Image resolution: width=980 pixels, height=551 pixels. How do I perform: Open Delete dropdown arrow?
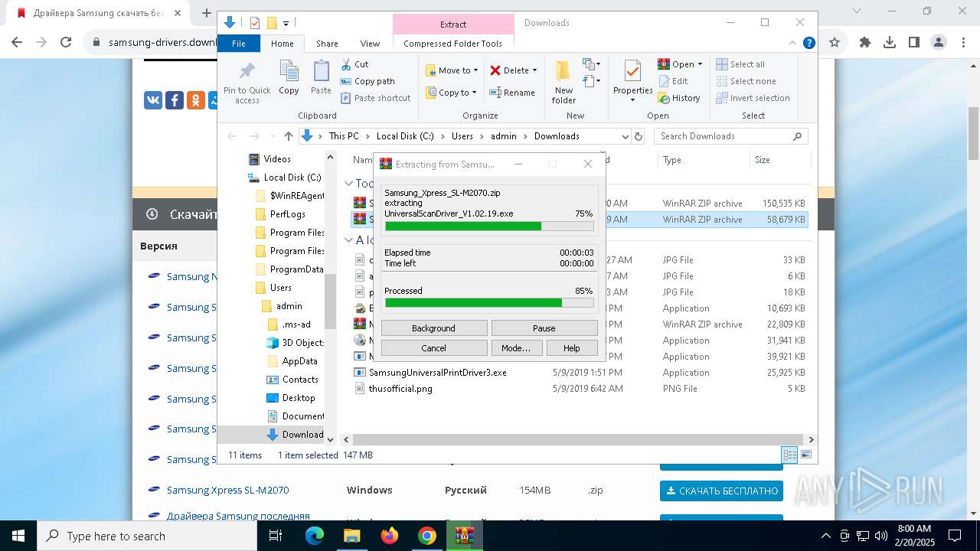[534, 70]
